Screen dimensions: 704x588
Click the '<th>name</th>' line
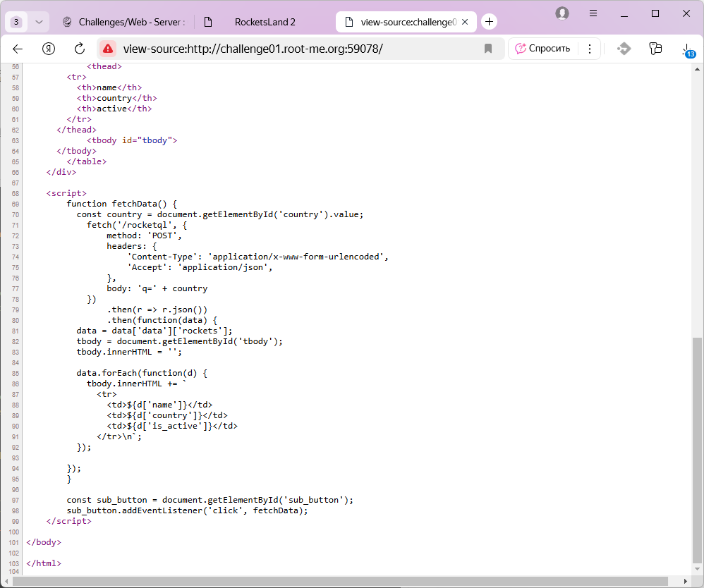[109, 87]
